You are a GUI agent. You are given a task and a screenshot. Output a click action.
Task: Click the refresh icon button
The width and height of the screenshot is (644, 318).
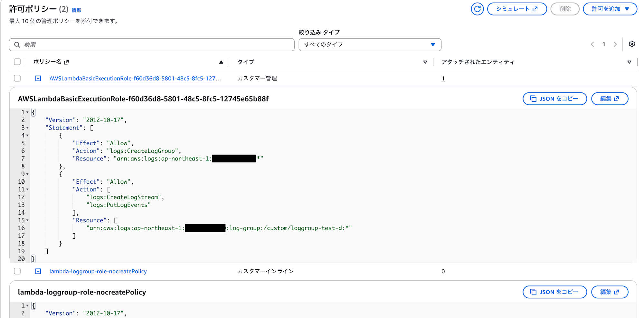click(477, 9)
